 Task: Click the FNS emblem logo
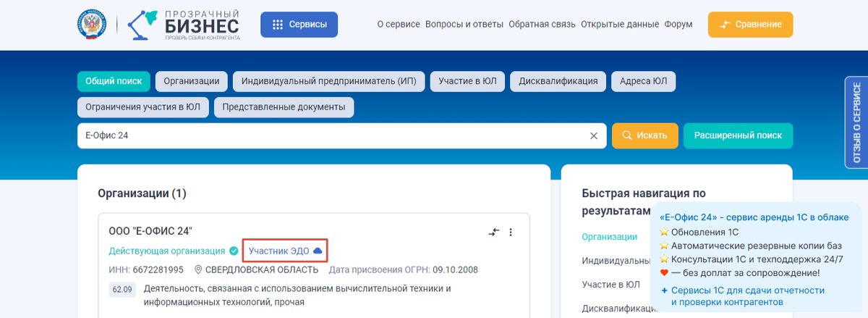[x=93, y=25]
